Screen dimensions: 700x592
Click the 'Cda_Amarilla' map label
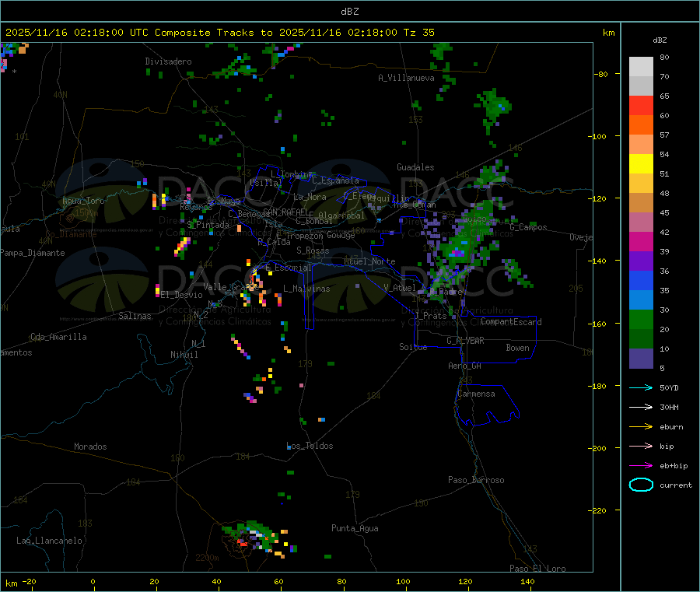(58, 337)
